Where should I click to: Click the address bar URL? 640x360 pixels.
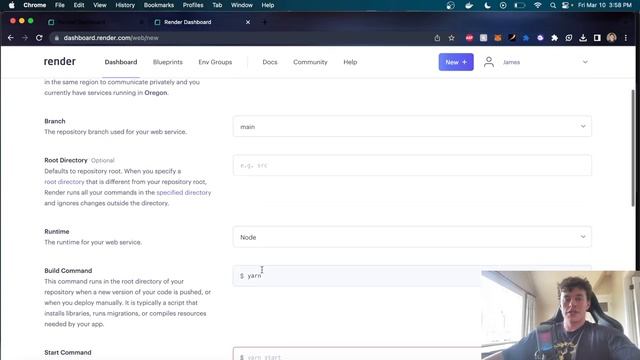(x=111, y=38)
